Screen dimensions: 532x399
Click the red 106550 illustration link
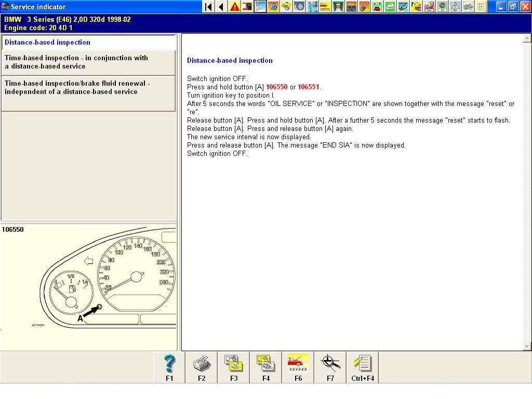pos(276,87)
